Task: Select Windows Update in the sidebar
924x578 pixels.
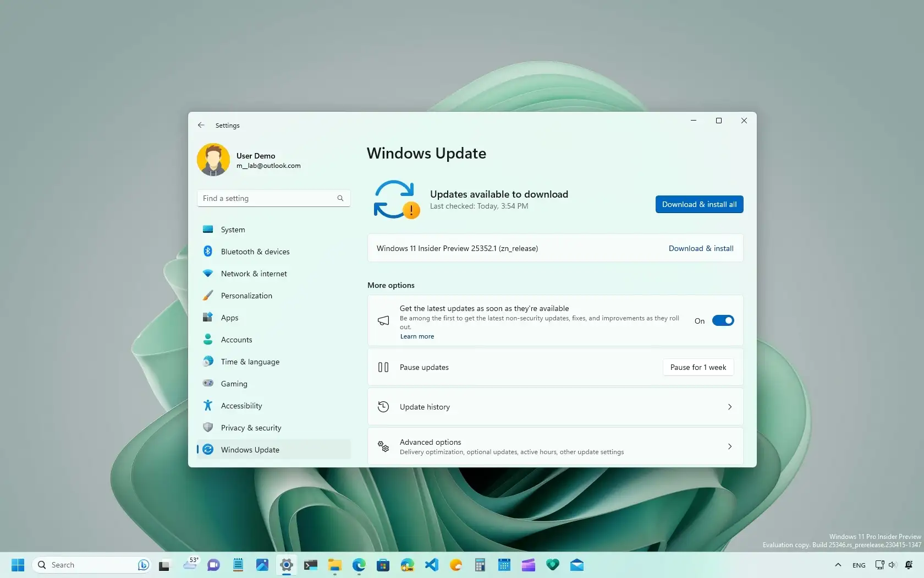Action: click(x=273, y=450)
